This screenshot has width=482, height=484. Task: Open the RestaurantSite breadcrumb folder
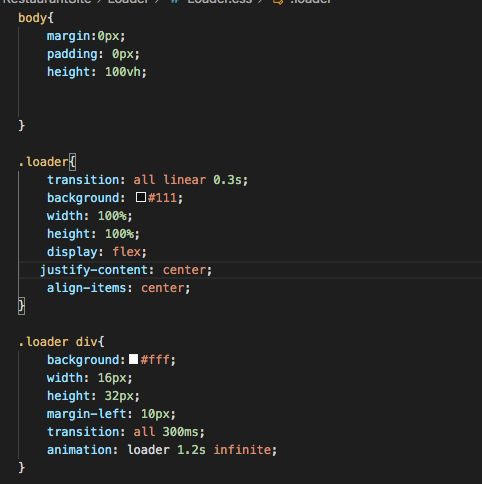pos(47,1)
